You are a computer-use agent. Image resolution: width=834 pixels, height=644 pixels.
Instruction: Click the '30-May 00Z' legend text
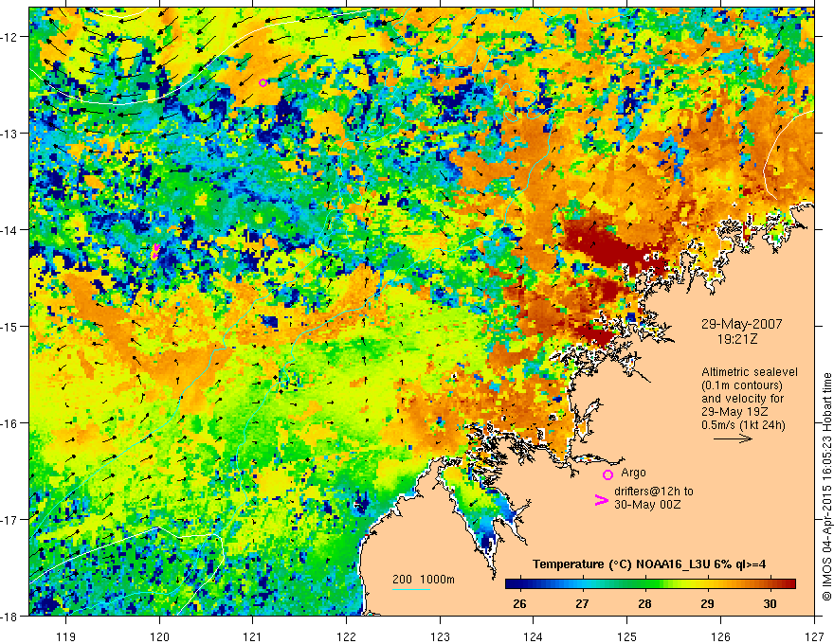647,504
